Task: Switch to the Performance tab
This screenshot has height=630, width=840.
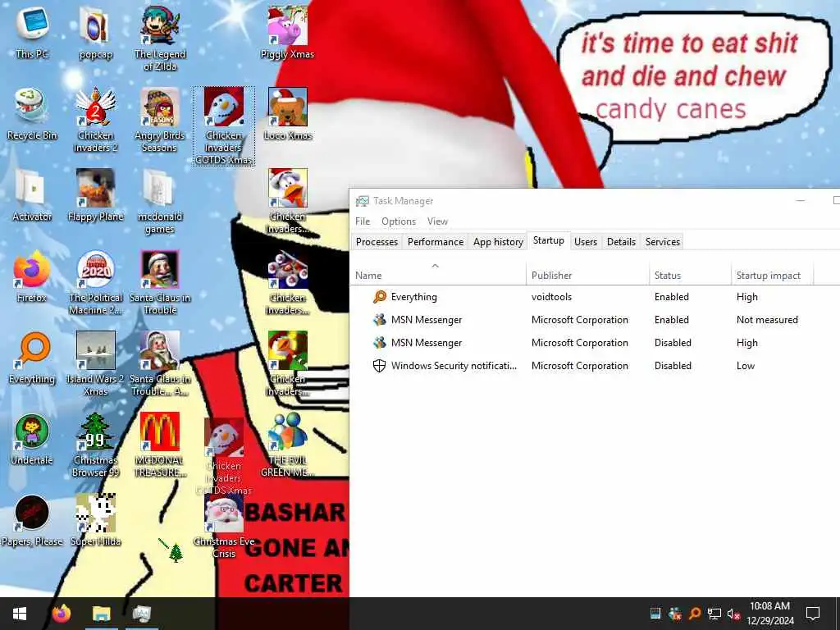Action: tap(436, 242)
